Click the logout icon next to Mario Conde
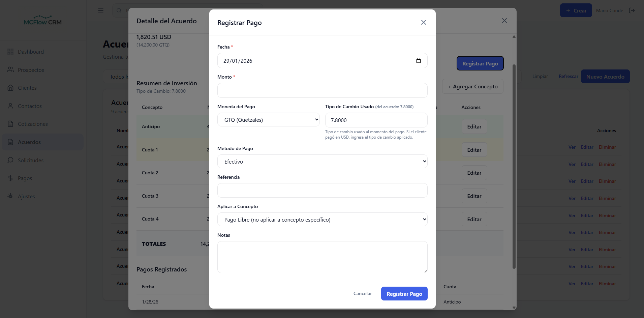This screenshot has width=644, height=318. click(x=633, y=10)
